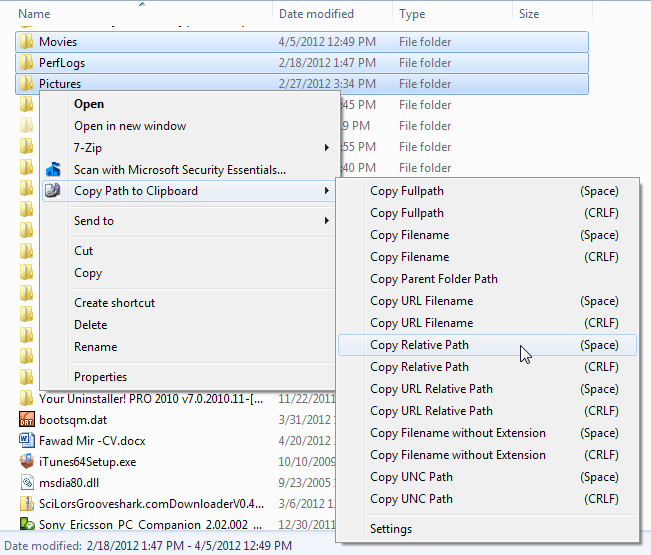Select Copy Filename (CRLF)
Viewport: 651px width, 555px height.
pyautogui.click(x=487, y=257)
